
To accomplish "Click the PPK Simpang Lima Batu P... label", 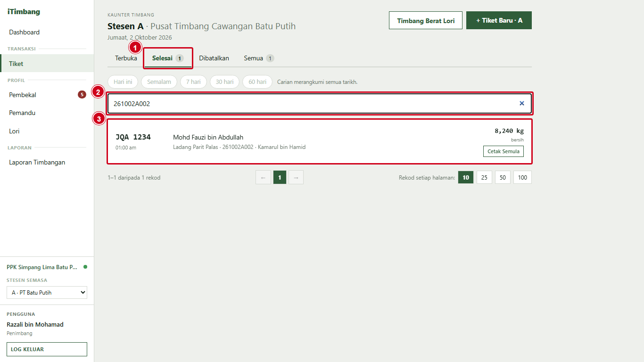I will tap(42, 267).
